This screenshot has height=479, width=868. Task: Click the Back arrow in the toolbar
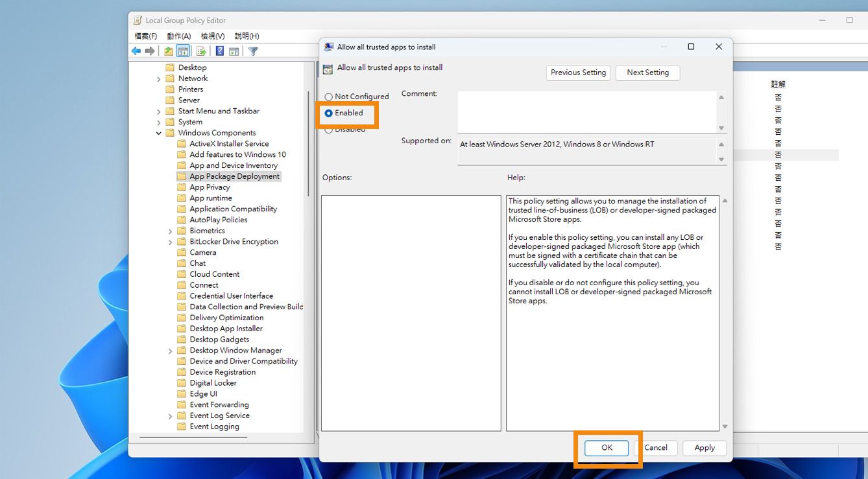[x=136, y=51]
